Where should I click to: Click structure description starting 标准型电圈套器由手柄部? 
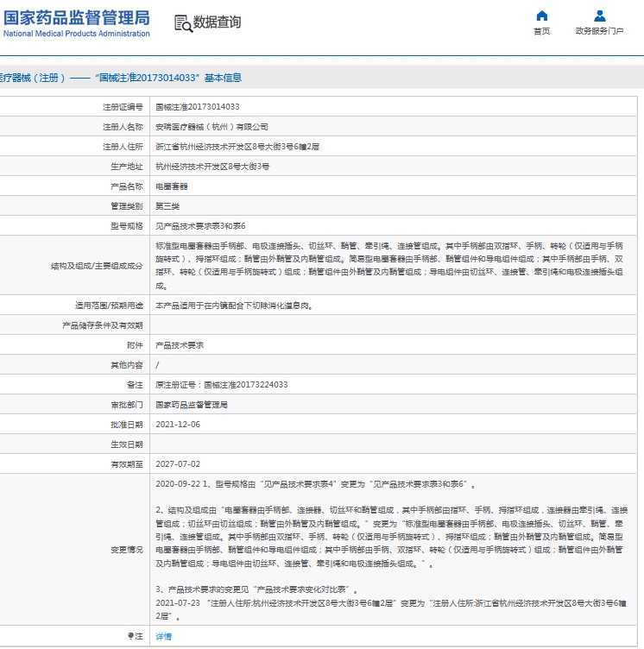(389, 266)
